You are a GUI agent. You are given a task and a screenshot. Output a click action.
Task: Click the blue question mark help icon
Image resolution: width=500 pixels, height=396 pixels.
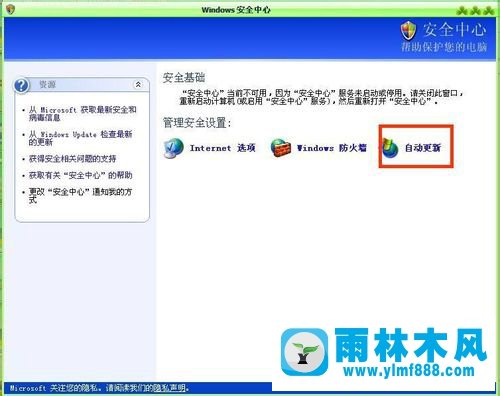[22, 85]
